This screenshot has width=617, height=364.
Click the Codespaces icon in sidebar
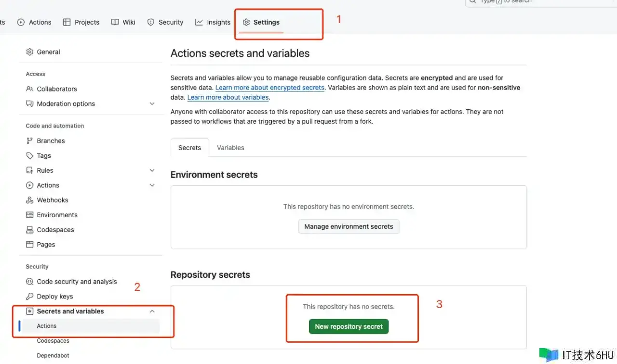pyautogui.click(x=29, y=230)
